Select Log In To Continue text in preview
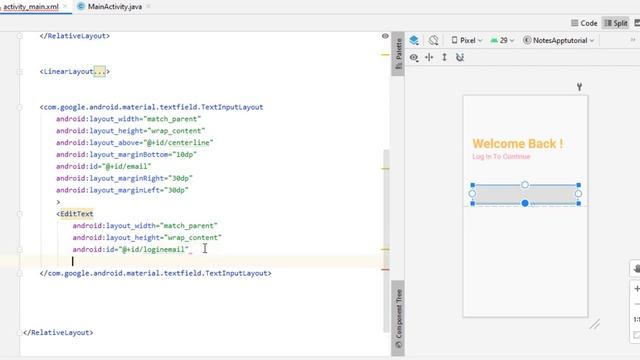The image size is (640, 360). tap(501, 157)
